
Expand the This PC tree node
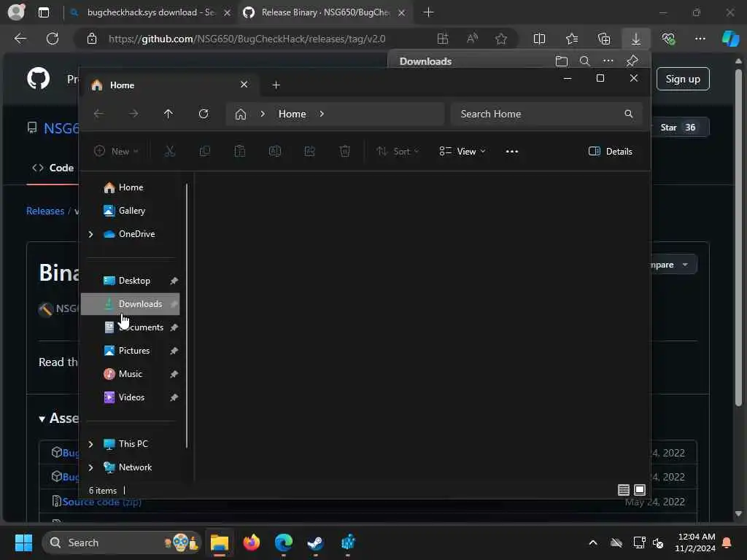(x=90, y=444)
